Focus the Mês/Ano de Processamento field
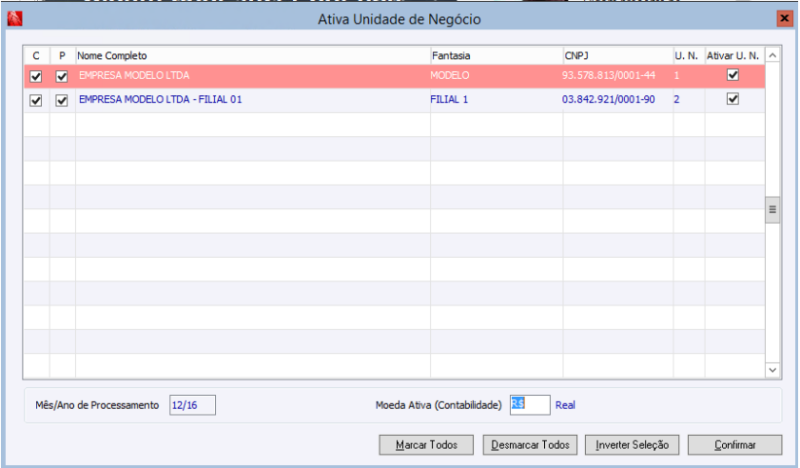 click(x=192, y=405)
